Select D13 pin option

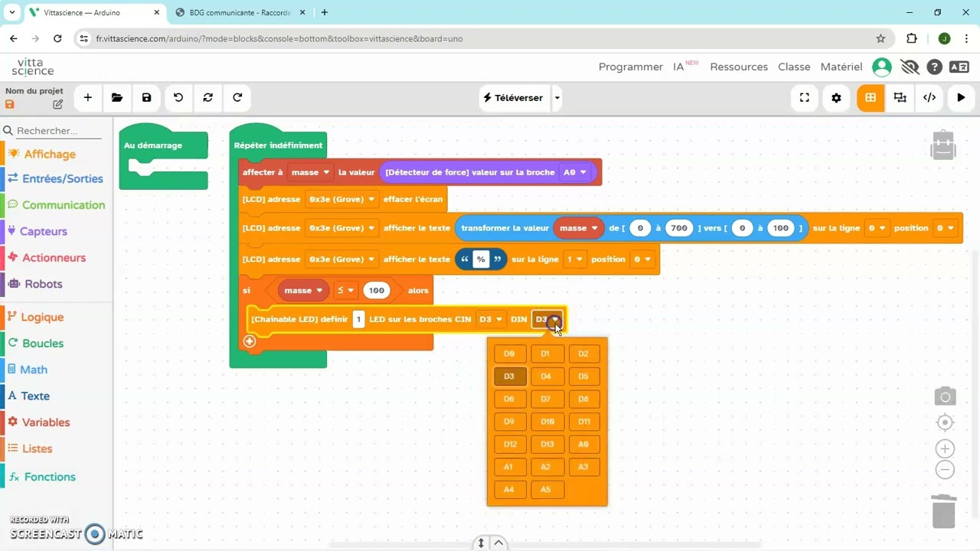(547, 444)
